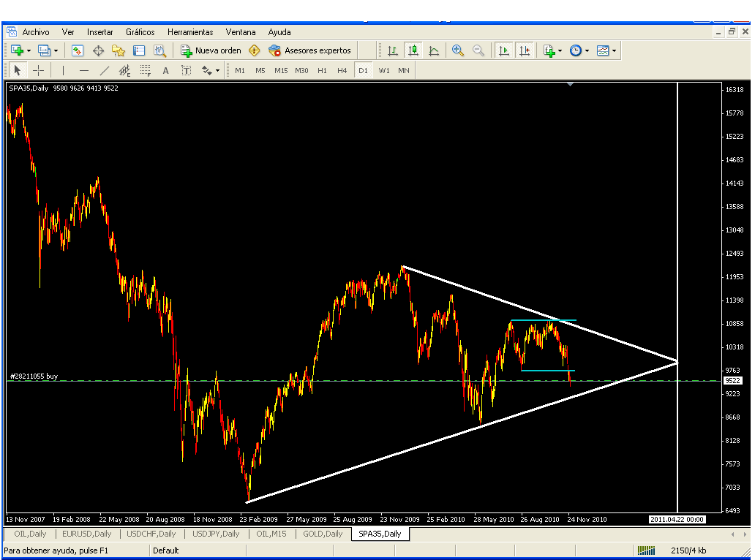The width and height of the screenshot is (755, 560).
Task: Switch to the USDCHF,Daily chart tab
Action: pos(151,534)
